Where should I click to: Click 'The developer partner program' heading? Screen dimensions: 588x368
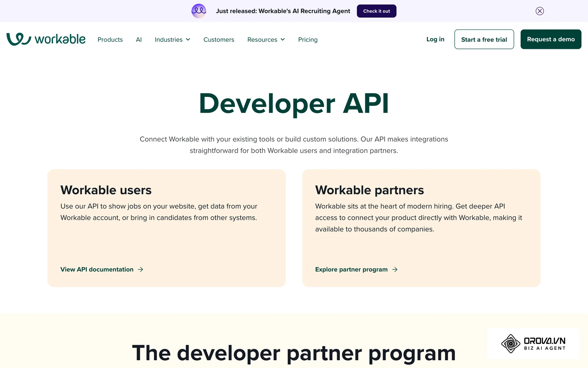pyautogui.click(x=294, y=353)
